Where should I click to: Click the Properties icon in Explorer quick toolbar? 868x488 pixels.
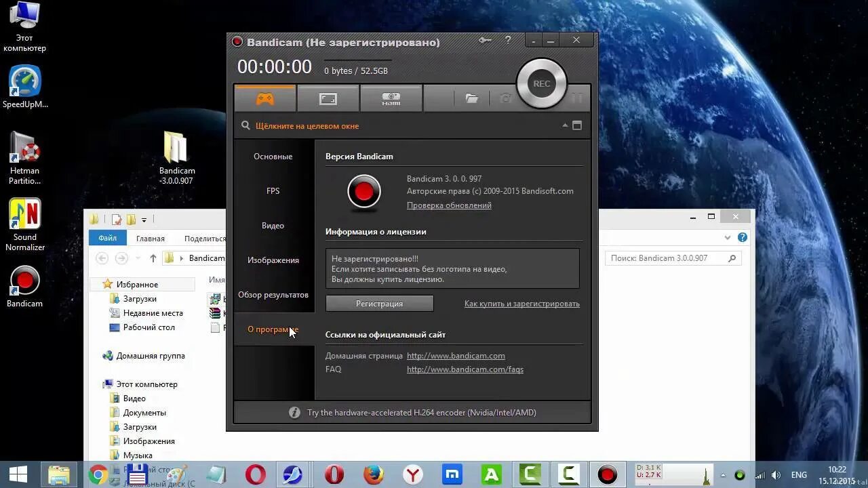(x=117, y=220)
